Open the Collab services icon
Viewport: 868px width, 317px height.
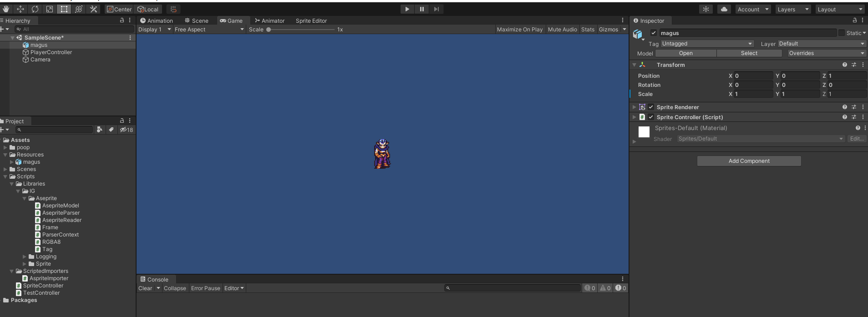tap(706, 9)
